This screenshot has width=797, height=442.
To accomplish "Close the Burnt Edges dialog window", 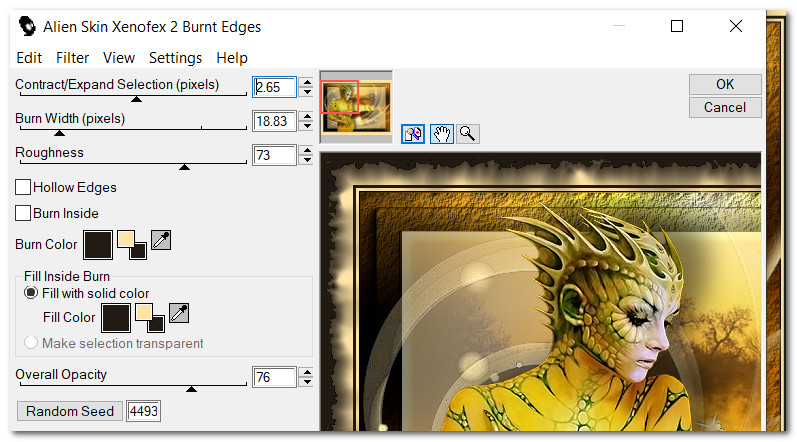I will click(735, 26).
